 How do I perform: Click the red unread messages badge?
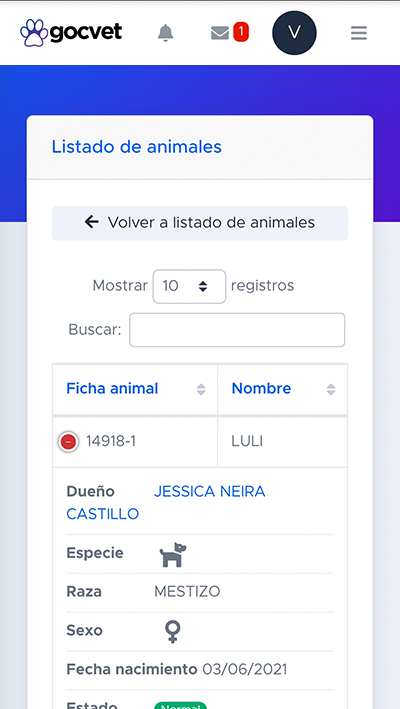[241, 32]
